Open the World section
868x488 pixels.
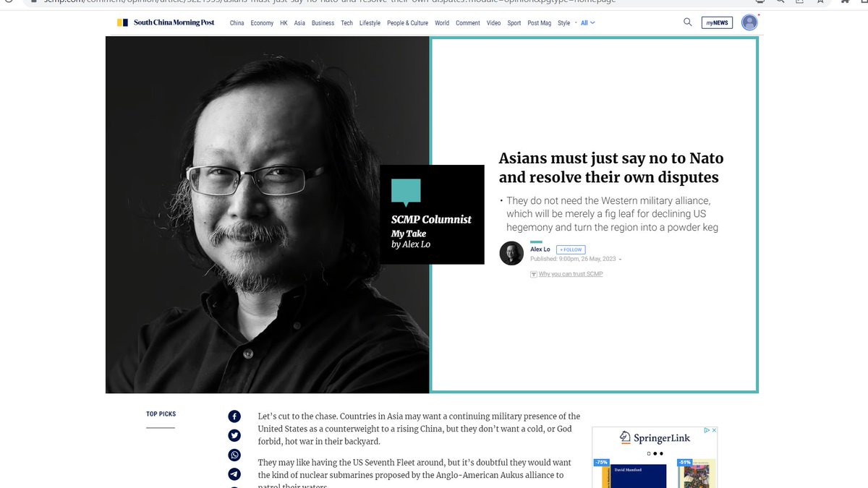442,23
